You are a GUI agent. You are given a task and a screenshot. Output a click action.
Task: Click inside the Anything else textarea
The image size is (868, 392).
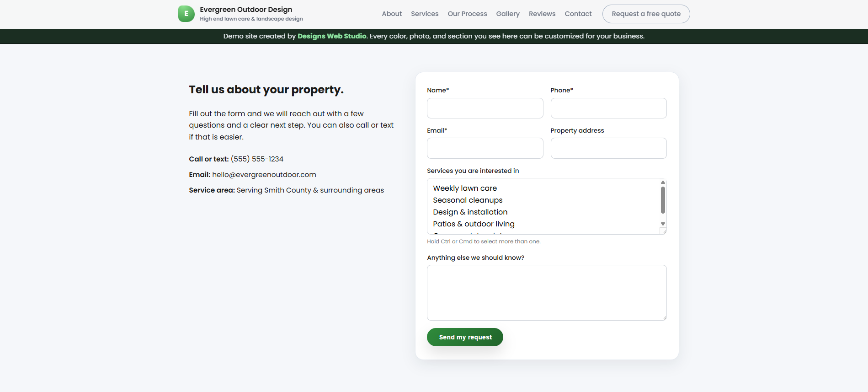pos(547,293)
